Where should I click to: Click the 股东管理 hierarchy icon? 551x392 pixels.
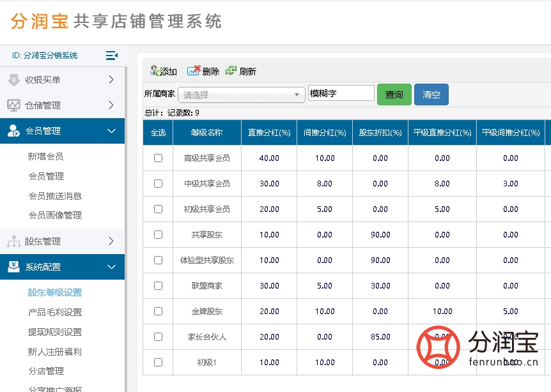coord(14,241)
